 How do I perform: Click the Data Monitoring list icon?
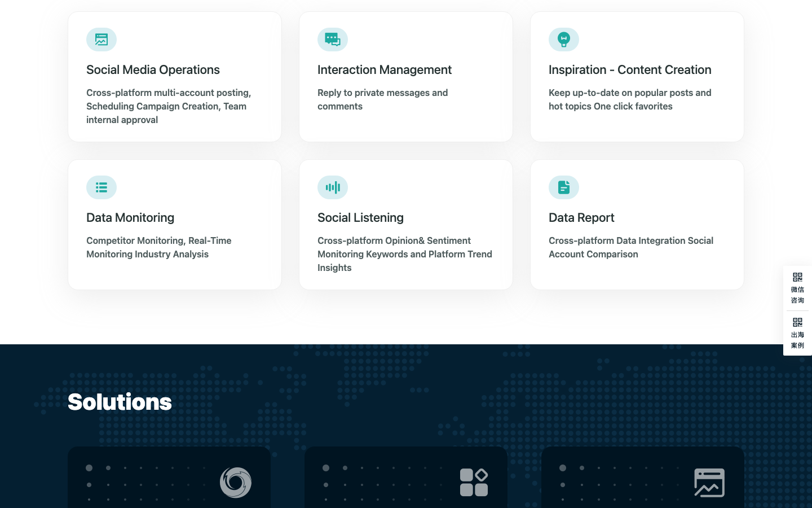(101, 187)
